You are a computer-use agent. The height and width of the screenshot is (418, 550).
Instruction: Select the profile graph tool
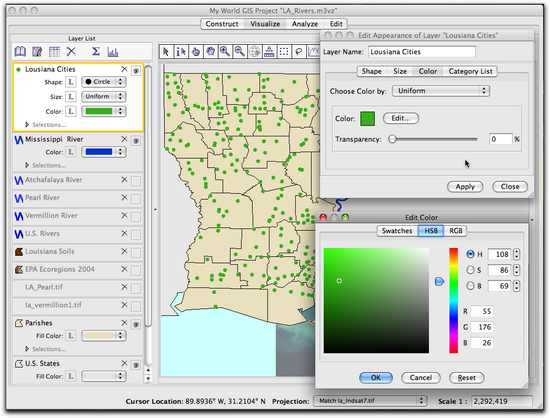pyautogui.click(x=313, y=52)
